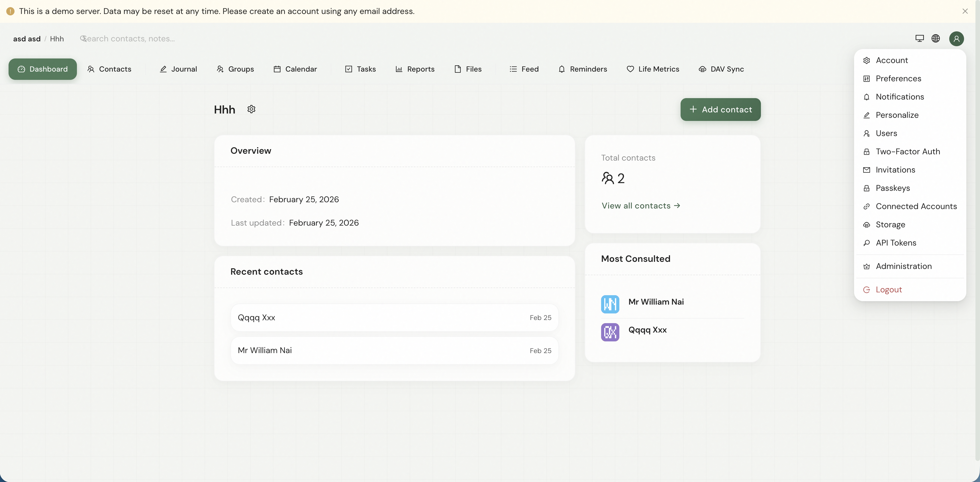This screenshot has width=980, height=482.
Task: Click the DAV Sync eye icon
Action: coord(702,69)
